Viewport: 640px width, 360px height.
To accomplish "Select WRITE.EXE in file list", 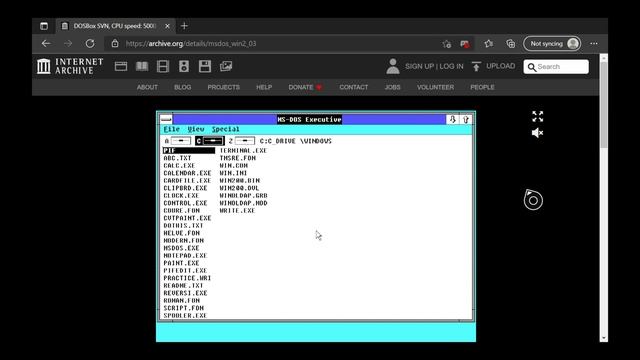I will click(x=237, y=211).
